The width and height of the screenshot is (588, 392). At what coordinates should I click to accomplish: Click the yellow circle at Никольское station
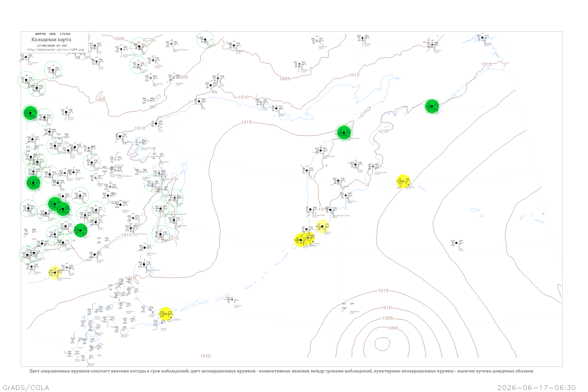click(x=403, y=181)
